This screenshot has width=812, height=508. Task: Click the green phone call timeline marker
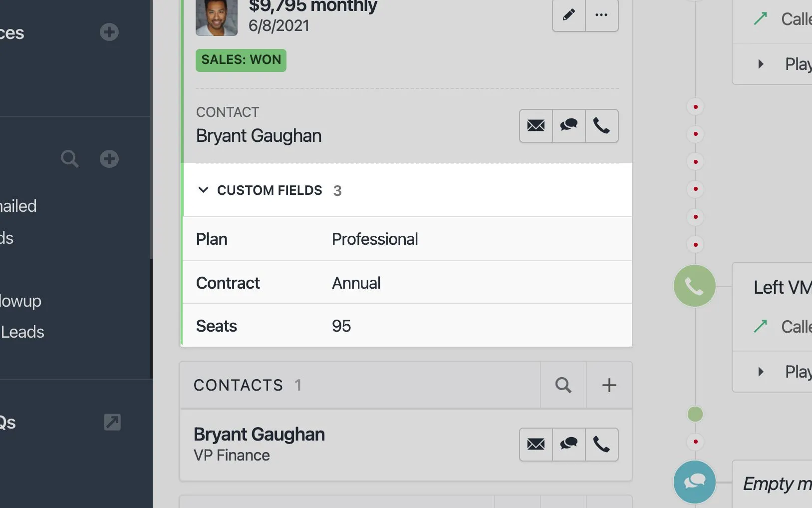tap(694, 286)
